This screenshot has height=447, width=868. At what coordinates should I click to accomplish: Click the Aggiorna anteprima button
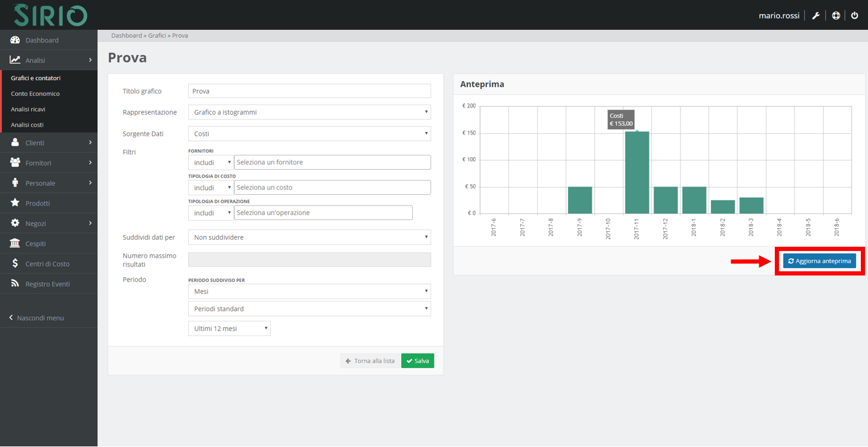click(820, 261)
